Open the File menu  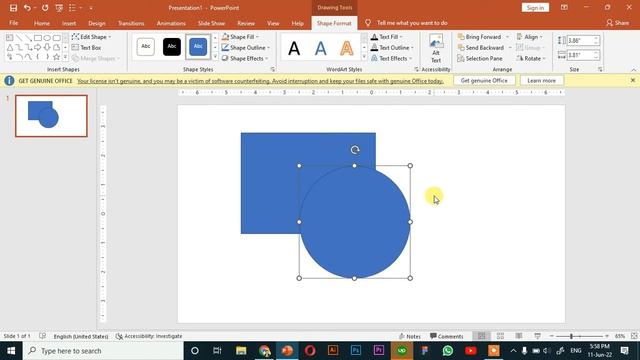pos(13,23)
